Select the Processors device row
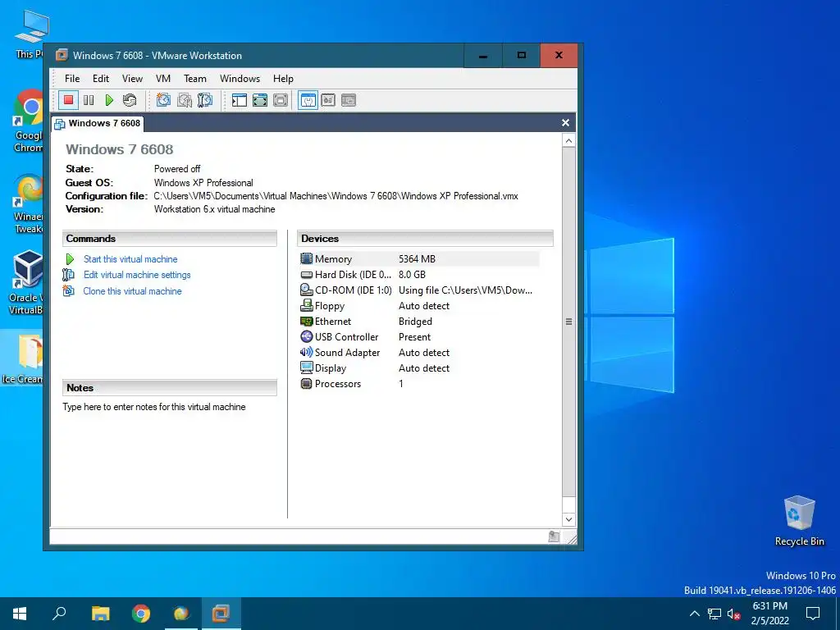The height and width of the screenshot is (630, 840). (x=419, y=384)
